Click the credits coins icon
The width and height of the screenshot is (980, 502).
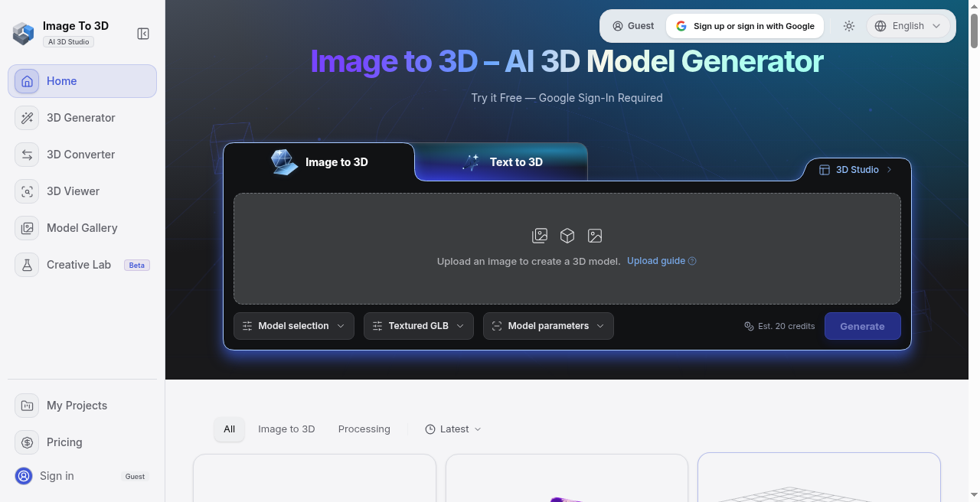click(x=750, y=326)
